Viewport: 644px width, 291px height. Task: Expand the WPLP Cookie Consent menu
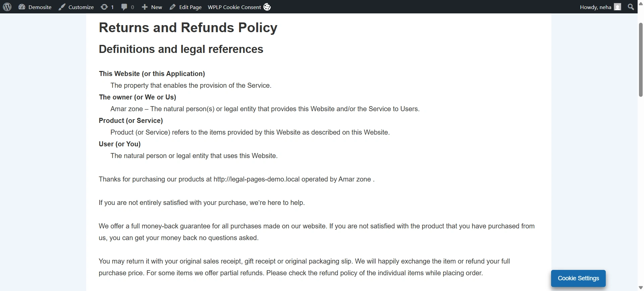234,7
